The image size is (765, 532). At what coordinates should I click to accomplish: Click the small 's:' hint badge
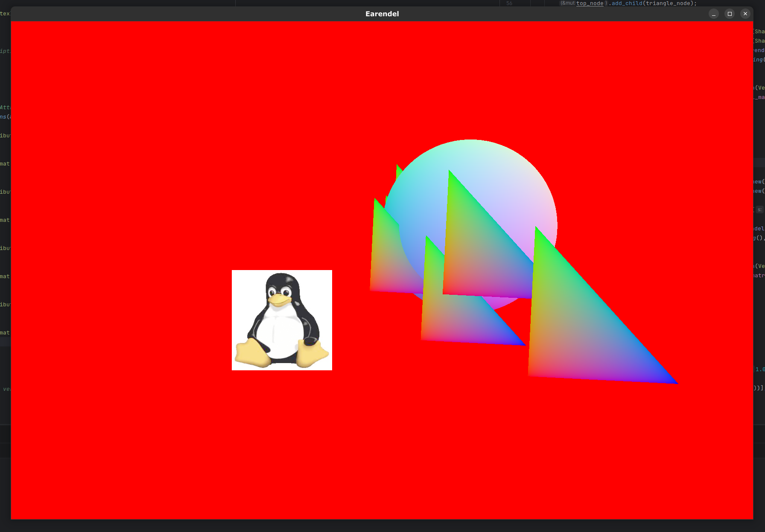[x=759, y=209]
